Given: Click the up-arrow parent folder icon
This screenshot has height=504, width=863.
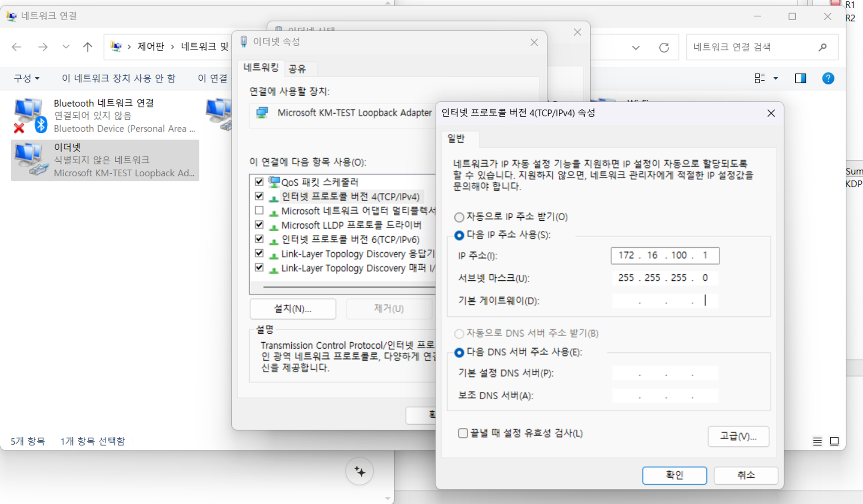Looking at the screenshot, I should click(x=88, y=47).
